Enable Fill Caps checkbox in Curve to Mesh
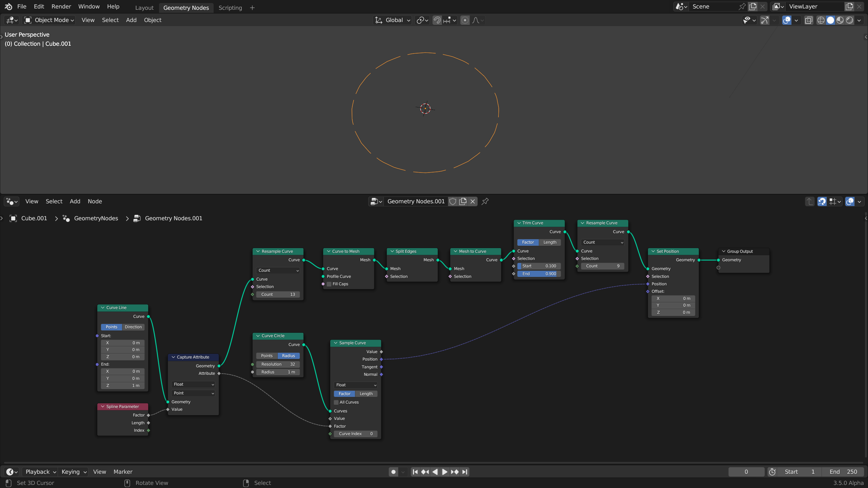Image resolution: width=868 pixels, height=488 pixels. (x=329, y=284)
